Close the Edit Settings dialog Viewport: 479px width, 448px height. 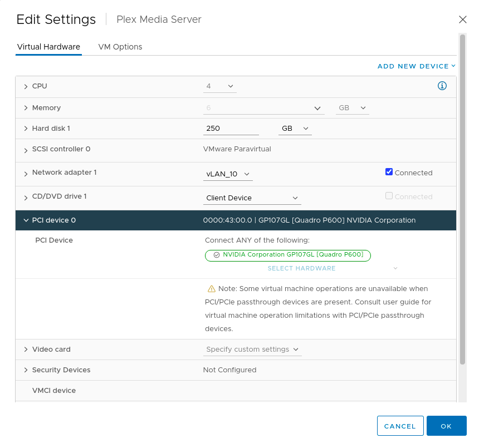coord(462,19)
